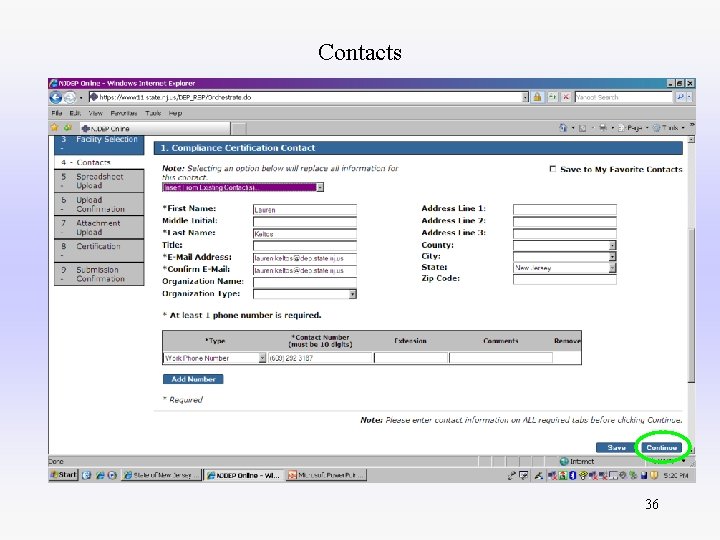Click the Add to Favorites icon
Screen dimensions: 720x540
pos(68,127)
